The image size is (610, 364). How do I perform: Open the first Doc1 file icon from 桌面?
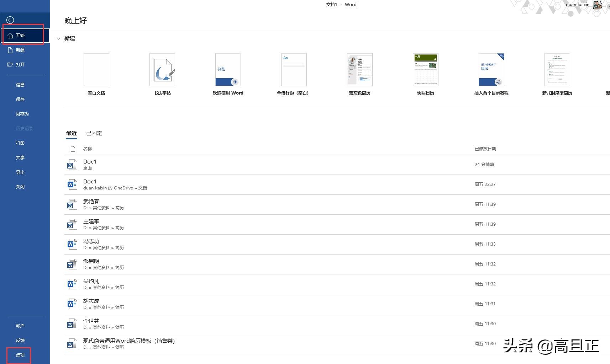[72, 165]
